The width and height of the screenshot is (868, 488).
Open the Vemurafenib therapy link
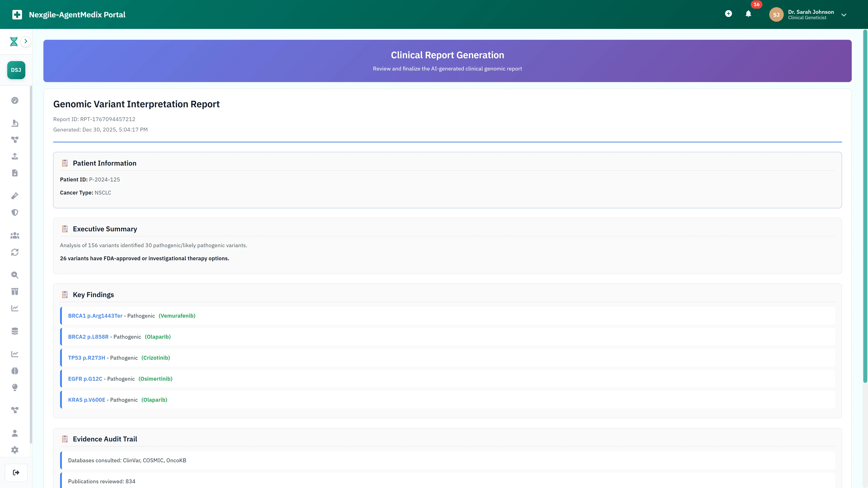177,316
